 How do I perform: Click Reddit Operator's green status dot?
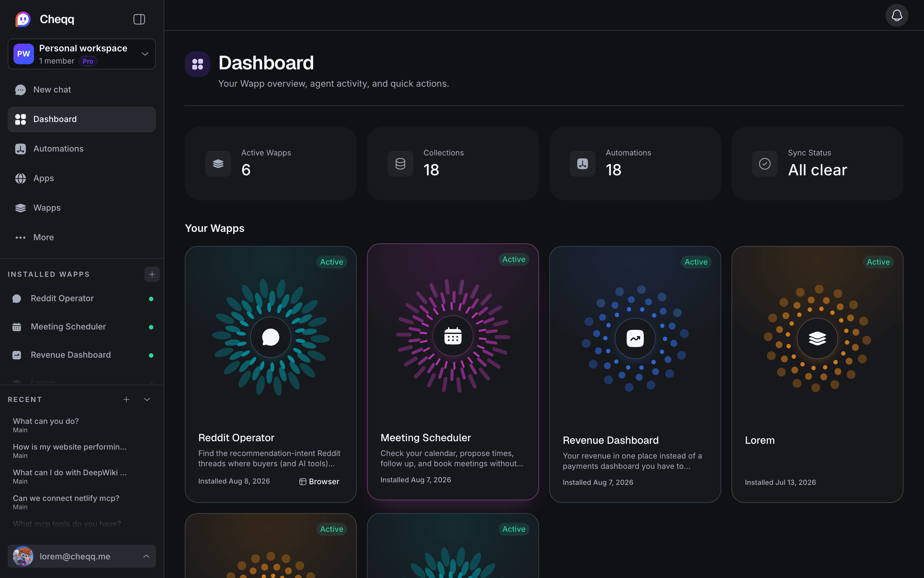pyautogui.click(x=151, y=299)
